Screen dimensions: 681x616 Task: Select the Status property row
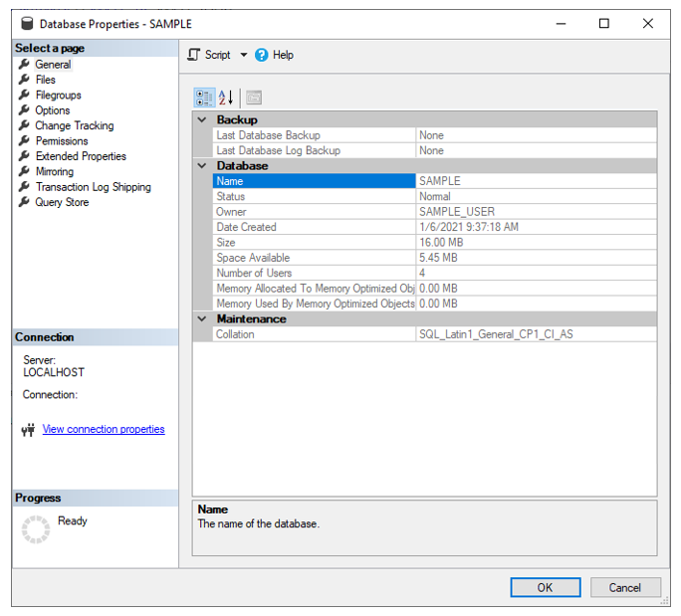[x=434, y=196]
